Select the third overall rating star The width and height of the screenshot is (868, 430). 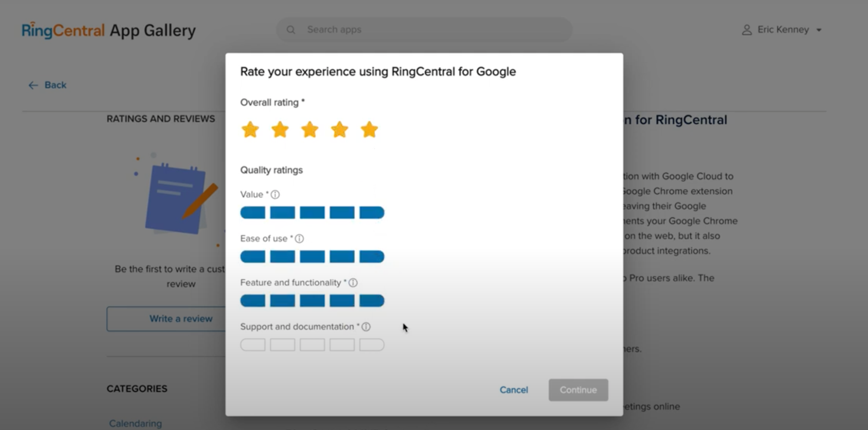(310, 129)
